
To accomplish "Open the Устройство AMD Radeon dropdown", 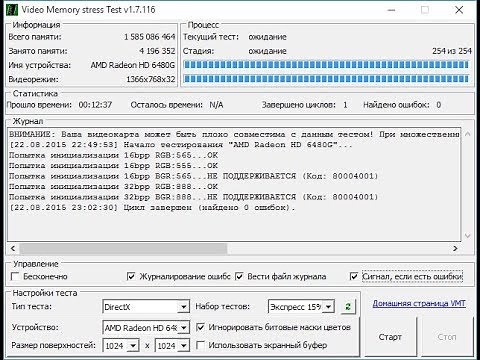I will point(183,328).
